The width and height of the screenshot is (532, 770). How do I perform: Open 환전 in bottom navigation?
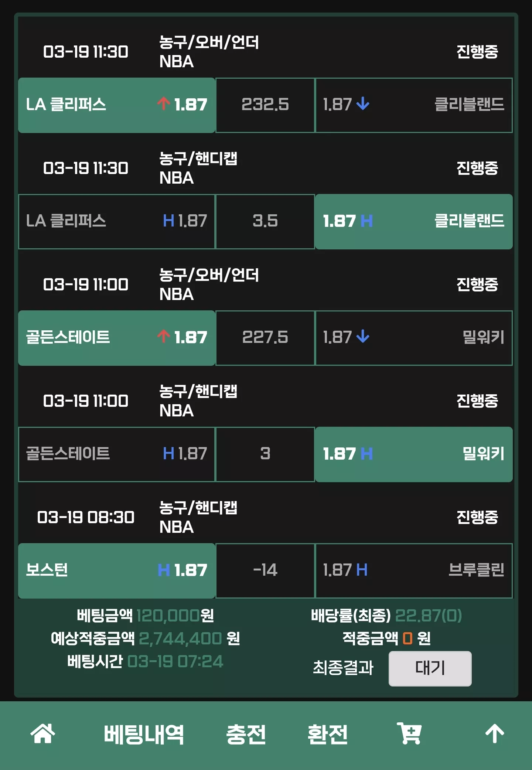click(x=328, y=734)
